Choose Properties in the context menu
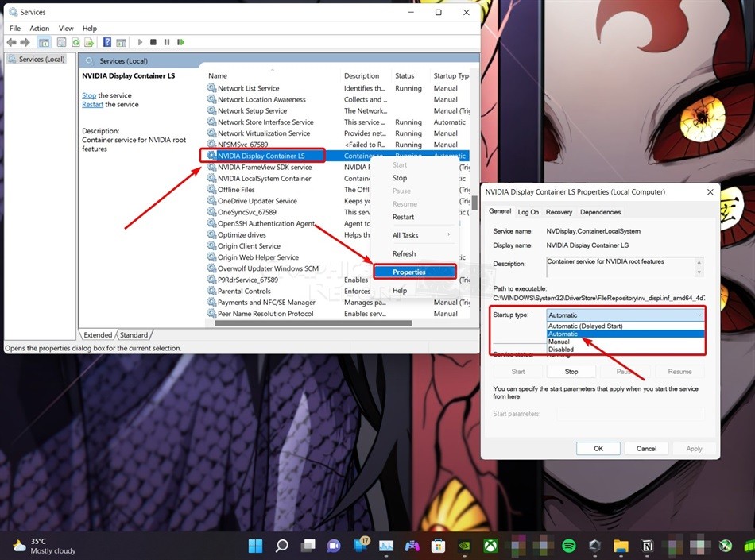 (414, 272)
